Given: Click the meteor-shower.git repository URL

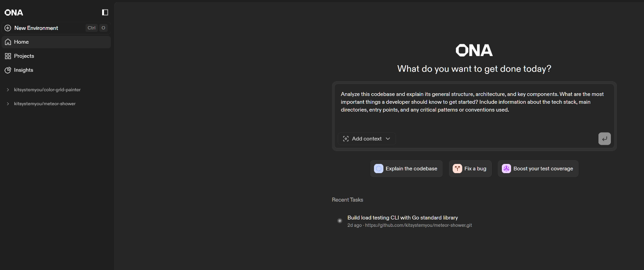Looking at the screenshot, I should tap(418, 225).
